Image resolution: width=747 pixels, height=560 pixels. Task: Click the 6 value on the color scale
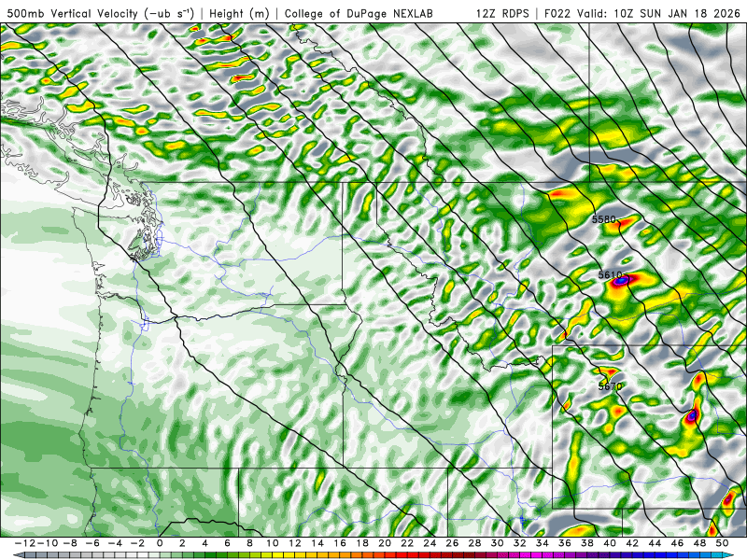click(x=227, y=543)
